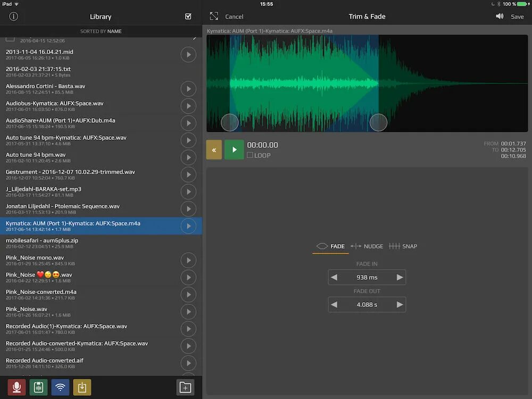This screenshot has width=532, height=399.
Task: Open Wi-Fi transfer with the blue wifi icon
Action: (x=60, y=387)
